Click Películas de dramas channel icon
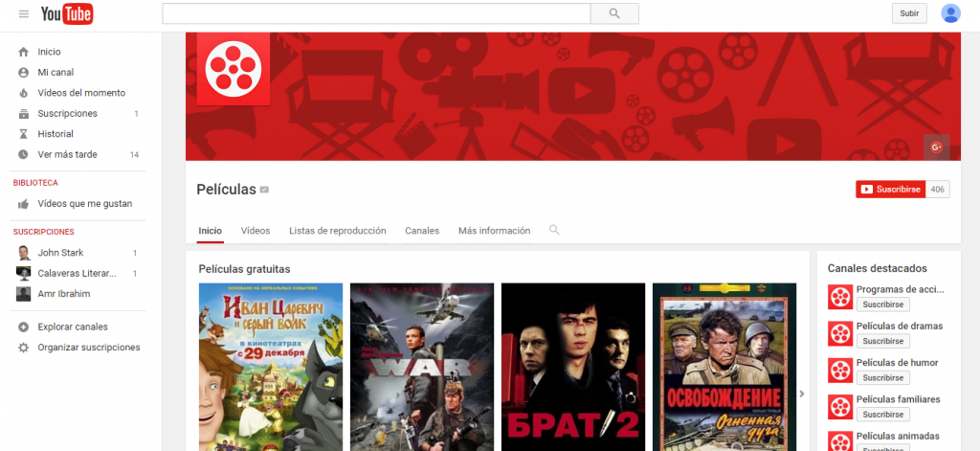This screenshot has width=980, height=451. [840, 333]
